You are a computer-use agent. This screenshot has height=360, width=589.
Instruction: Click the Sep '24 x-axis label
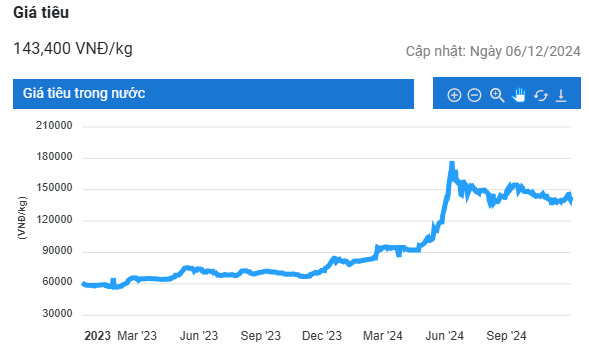[506, 336]
